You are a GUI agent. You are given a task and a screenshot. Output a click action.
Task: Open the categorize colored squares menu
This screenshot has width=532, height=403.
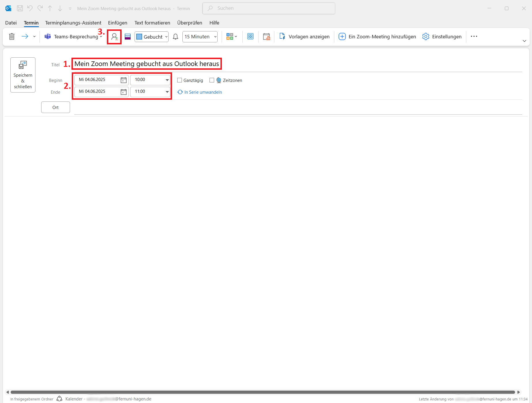[x=231, y=37]
